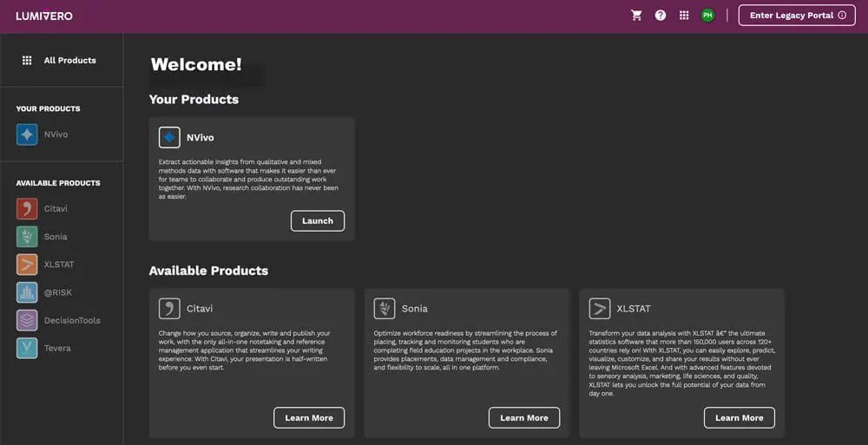Click Learn More on the Citavi card

pyautogui.click(x=309, y=418)
